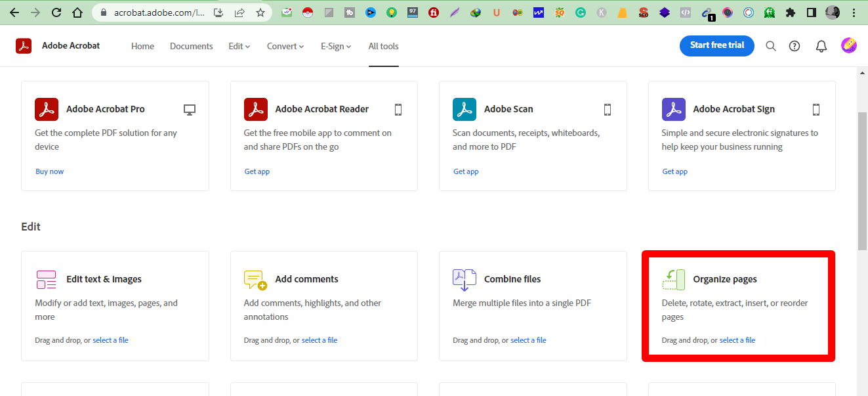Click the Combine files tool icon
Screen dimensions: 868x396
(464, 279)
